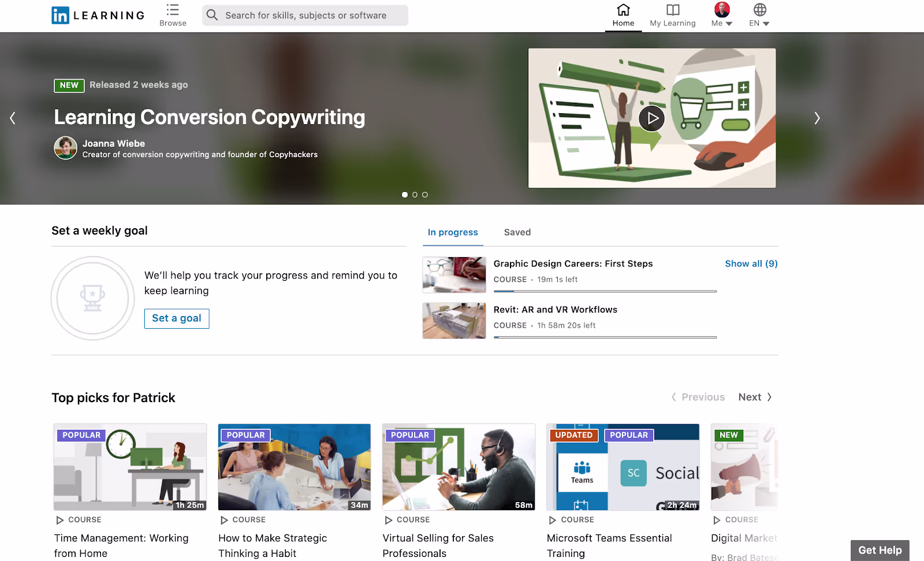Open Digital Marketing course thumbnail

click(744, 467)
